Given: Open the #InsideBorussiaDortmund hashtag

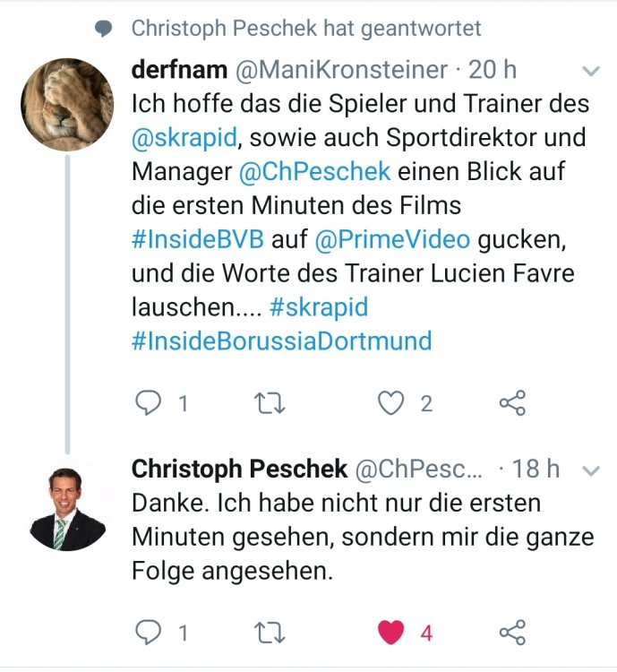Looking at the screenshot, I should click(281, 341).
